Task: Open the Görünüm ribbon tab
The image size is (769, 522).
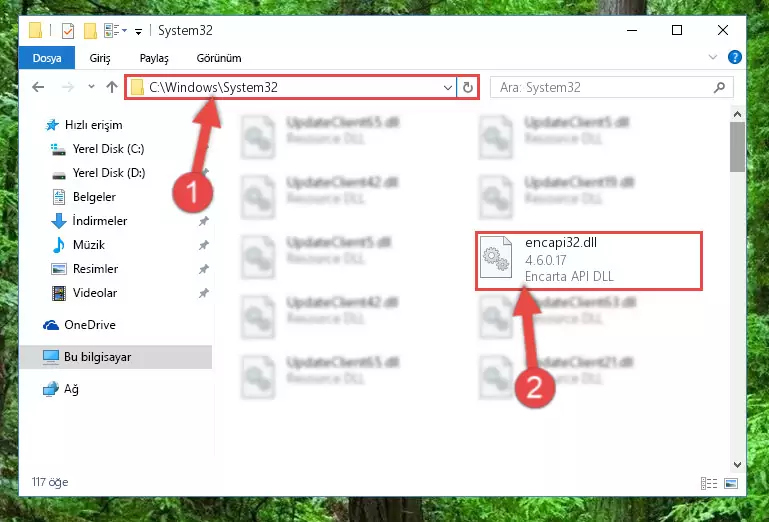Action: point(219,58)
